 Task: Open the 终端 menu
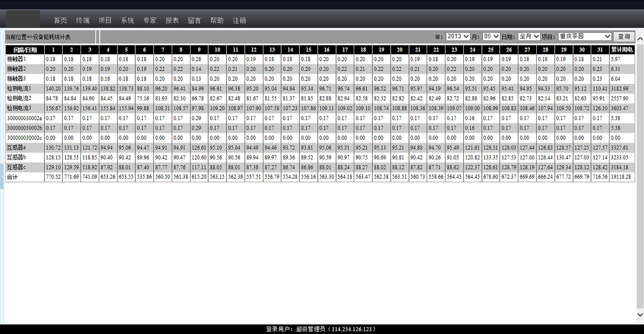coord(83,20)
